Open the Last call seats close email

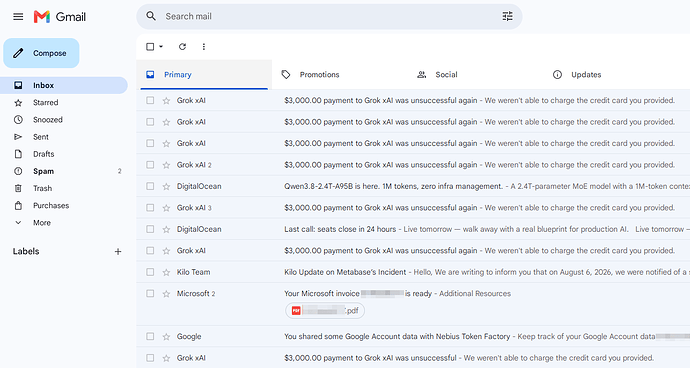[413, 229]
